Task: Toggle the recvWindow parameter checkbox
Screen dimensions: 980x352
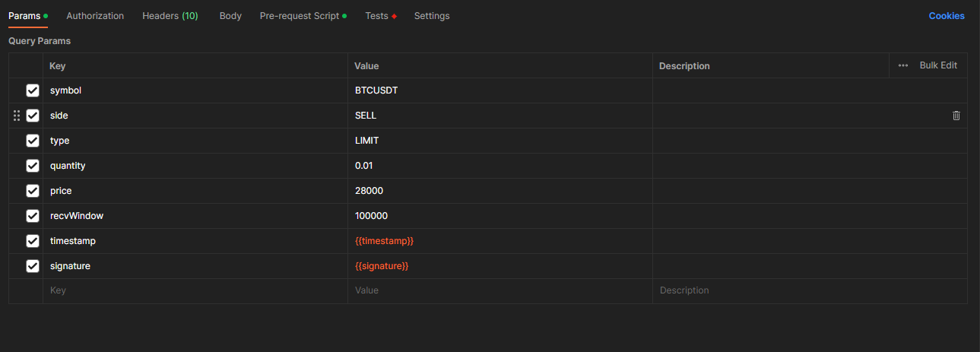Action: coord(33,216)
